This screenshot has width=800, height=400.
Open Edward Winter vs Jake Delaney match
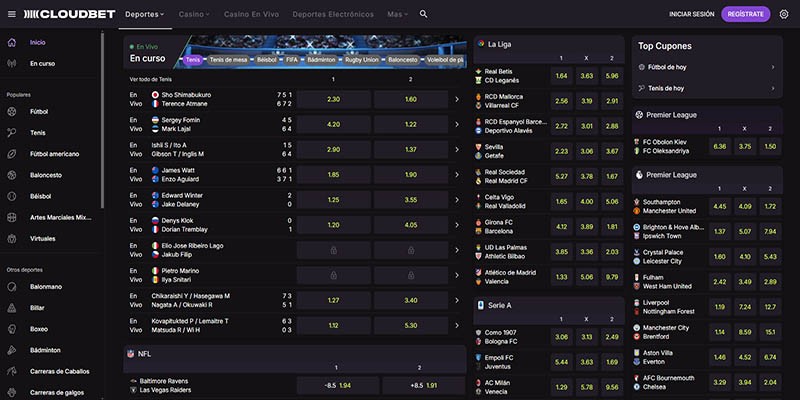[x=177, y=200]
